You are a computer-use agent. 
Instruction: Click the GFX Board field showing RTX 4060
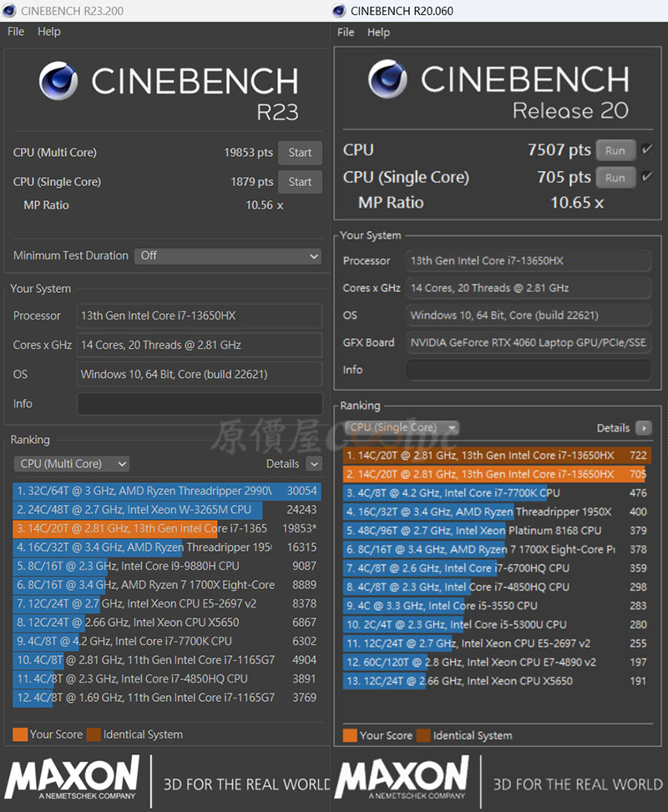point(529,342)
